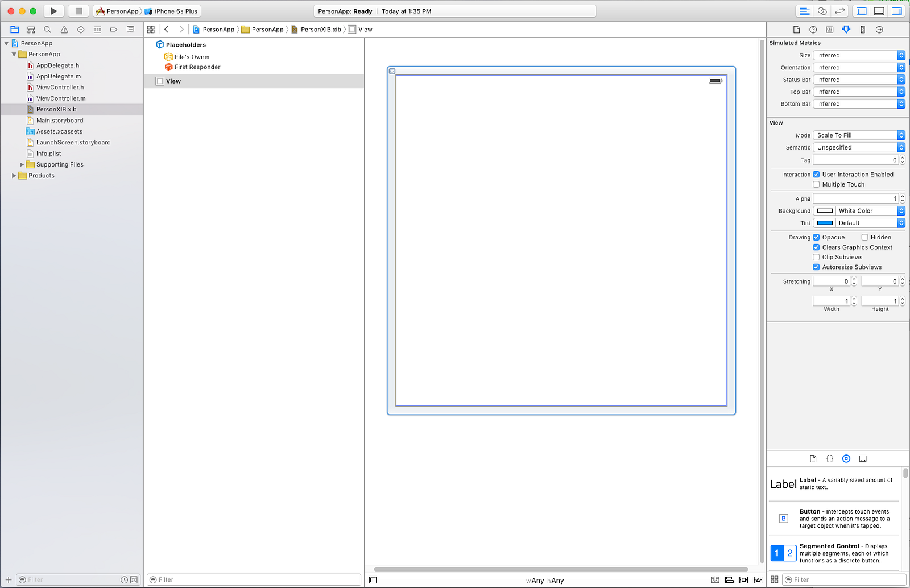Open the Connections inspector
The height and width of the screenshot is (588, 910).
tap(879, 30)
